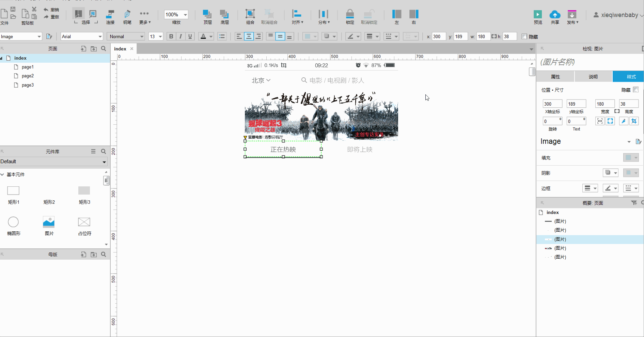Open the 文件 file menu label
The width and height of the screenshot is (644, 337).
tap(4, 23)
